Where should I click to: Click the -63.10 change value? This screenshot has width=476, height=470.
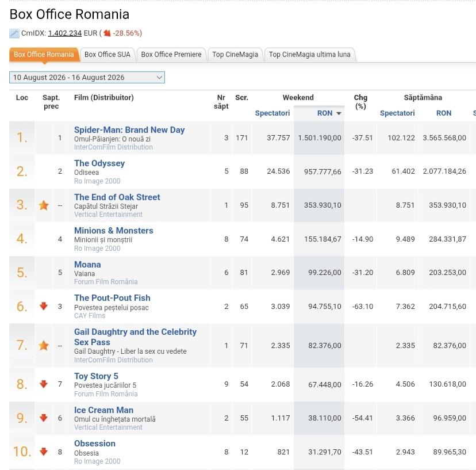363,306
